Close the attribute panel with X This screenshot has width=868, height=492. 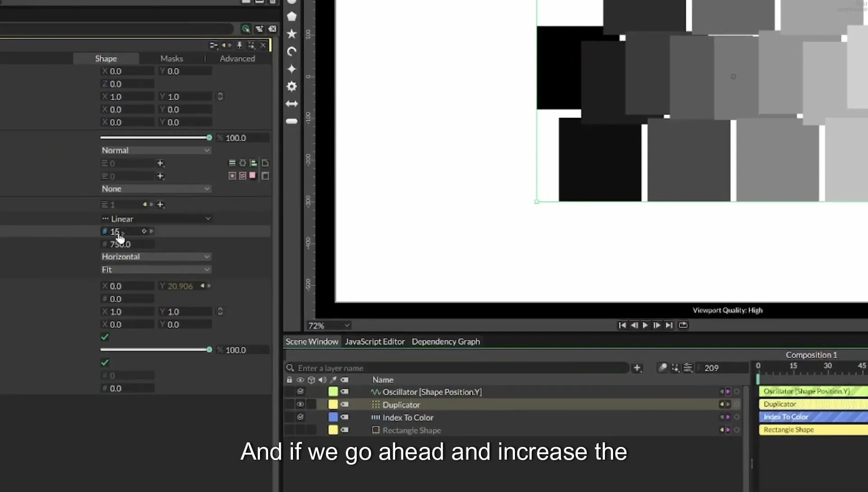(x=263, y=45)
